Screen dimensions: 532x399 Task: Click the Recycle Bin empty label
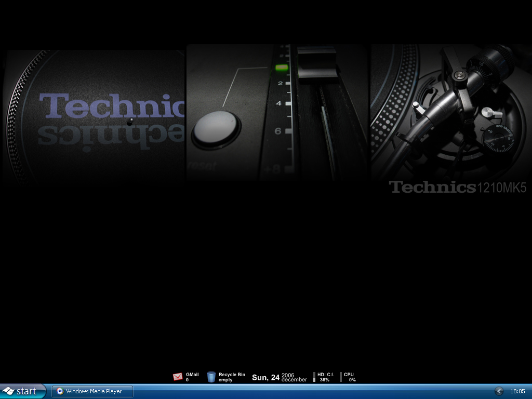click(x=232, y=377)
